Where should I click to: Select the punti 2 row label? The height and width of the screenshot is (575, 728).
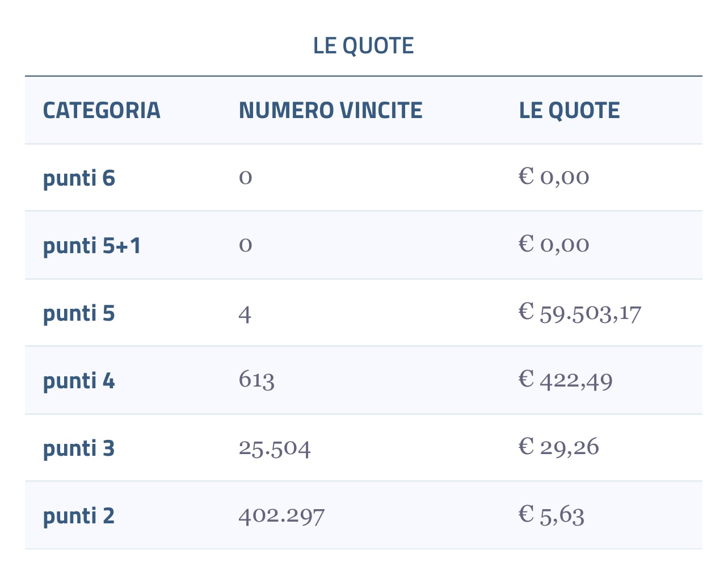click(79, 516)
